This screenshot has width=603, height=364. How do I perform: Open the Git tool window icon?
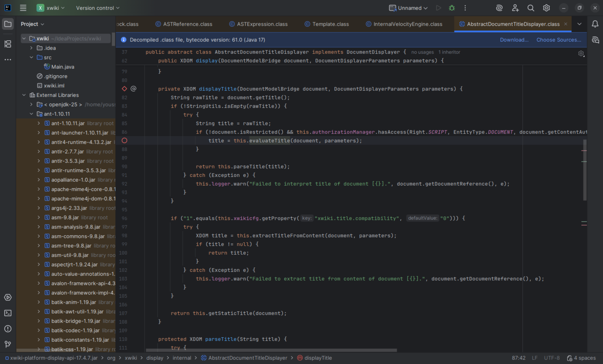[8, 344]
